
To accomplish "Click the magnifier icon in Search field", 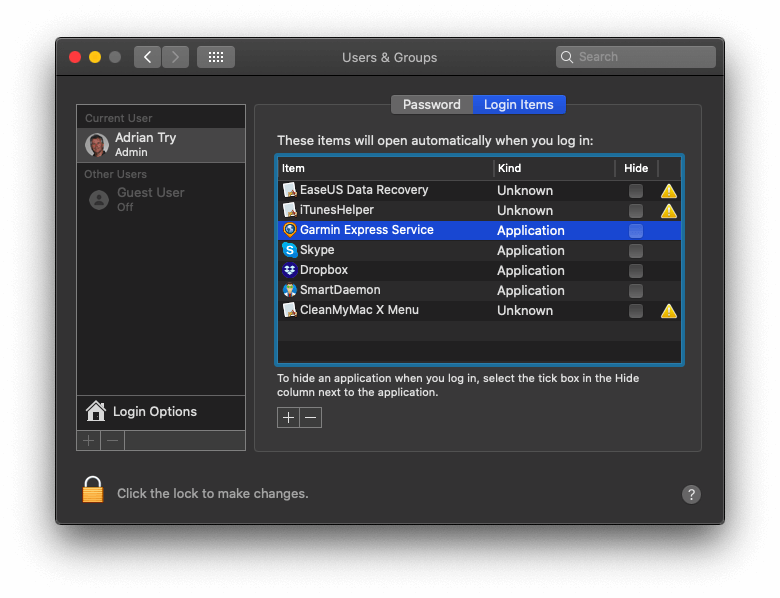I will click(567, 57).
